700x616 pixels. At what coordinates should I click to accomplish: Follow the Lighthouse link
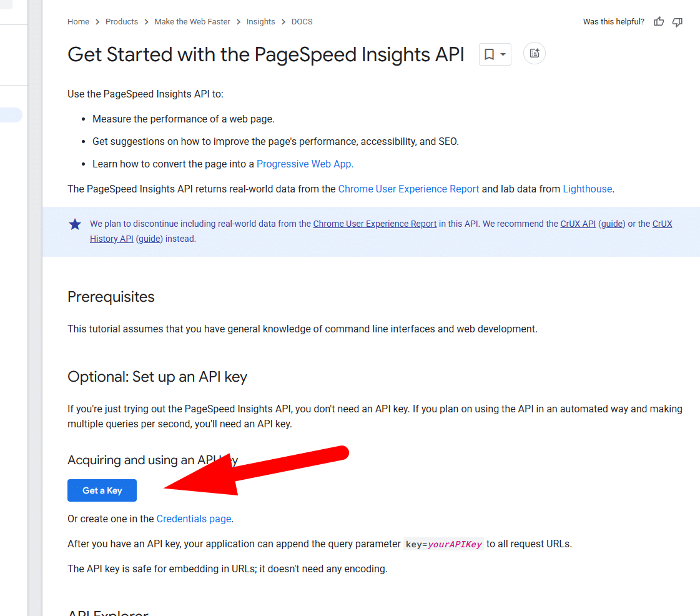pyautogui.click(x=587, y=189)
